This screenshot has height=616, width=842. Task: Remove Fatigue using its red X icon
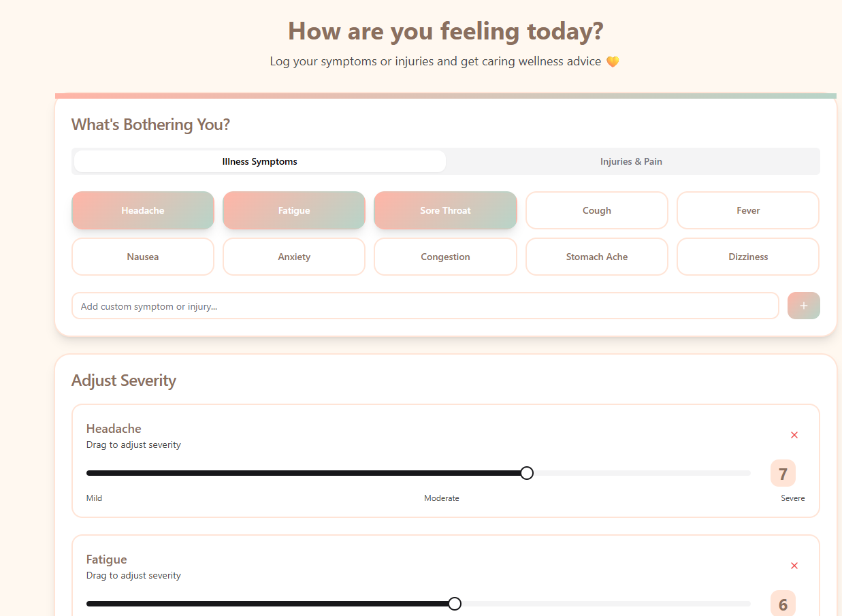point(794,566)
